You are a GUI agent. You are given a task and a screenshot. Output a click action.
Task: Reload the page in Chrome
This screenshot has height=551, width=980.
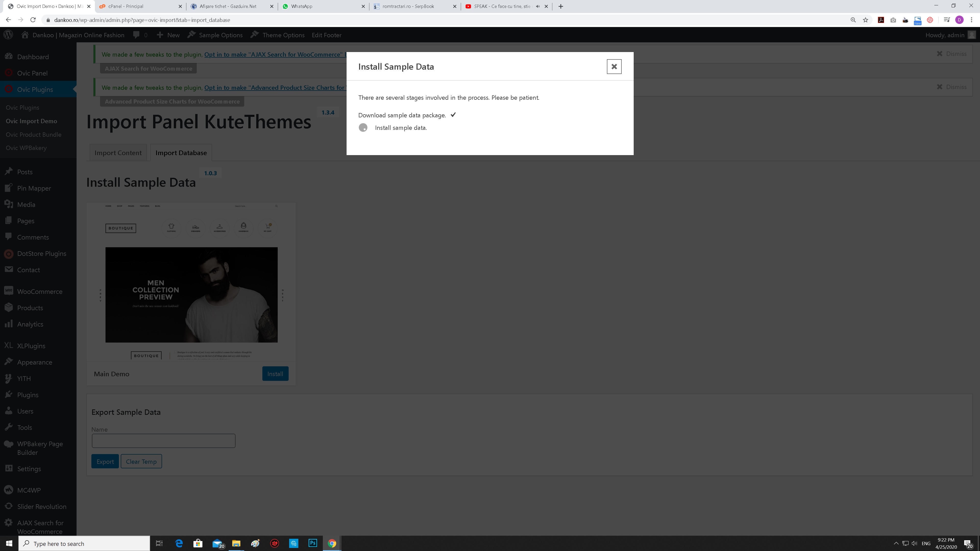pos(33,20)
